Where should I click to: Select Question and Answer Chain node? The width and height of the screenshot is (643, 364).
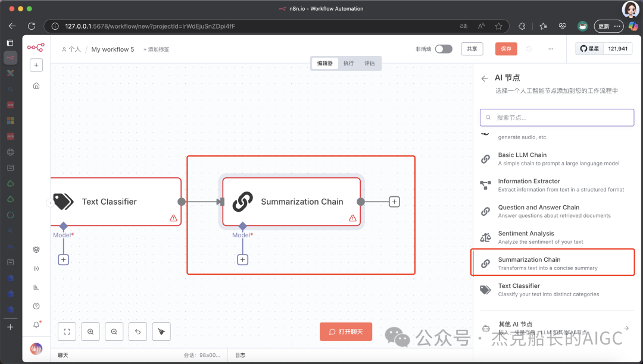click(557, 211)
